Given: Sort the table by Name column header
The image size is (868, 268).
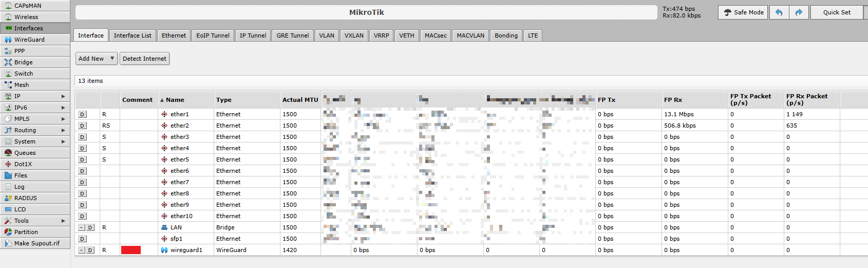Looking at the screenshot, I should (x=175, y=100).
